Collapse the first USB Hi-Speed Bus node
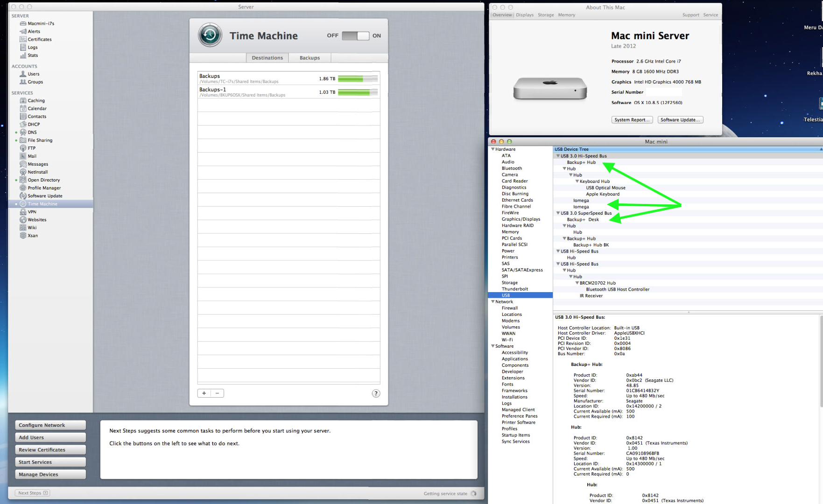The width and height of the screenshot is (823, 504). coord(558,251)
